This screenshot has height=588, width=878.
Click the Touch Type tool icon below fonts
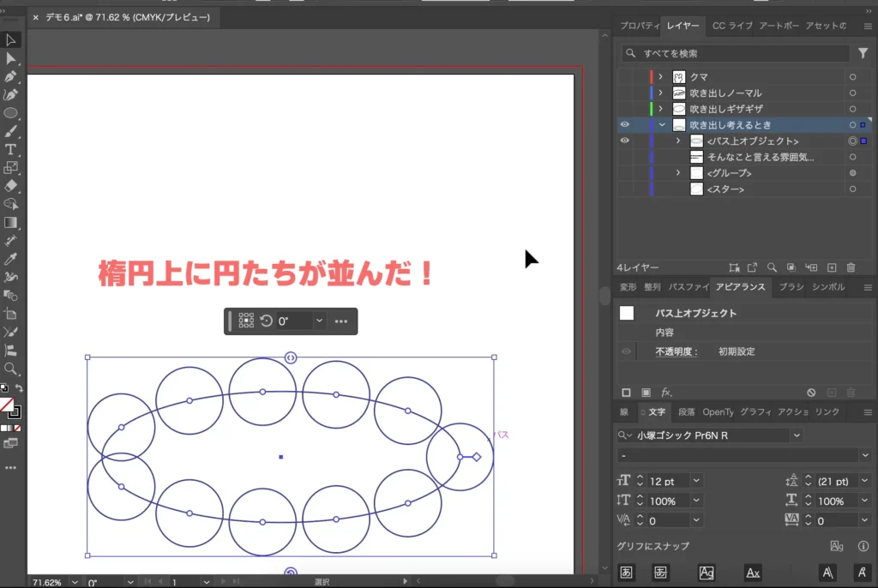[x=862, y=572]
